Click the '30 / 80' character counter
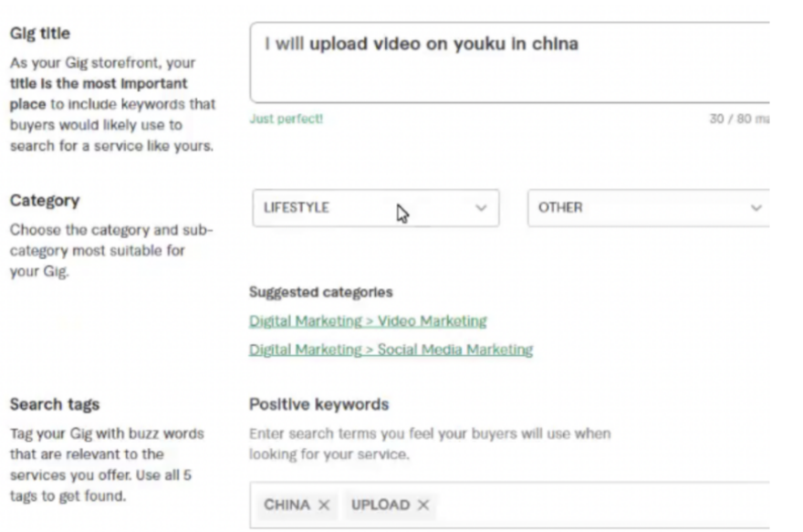The image size is (803, 532). click(739, 119)
